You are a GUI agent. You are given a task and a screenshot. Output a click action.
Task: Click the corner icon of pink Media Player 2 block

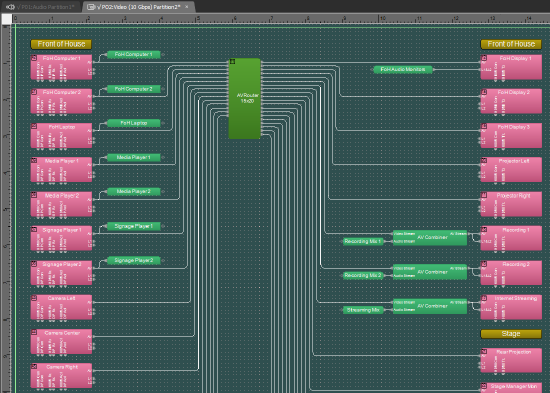pyautogui.click(x=34, y=195)
